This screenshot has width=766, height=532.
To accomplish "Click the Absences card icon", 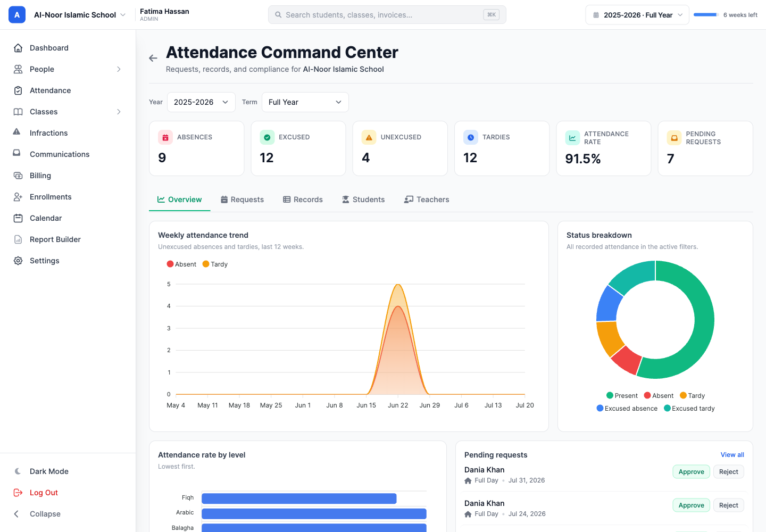I will tap(165, 137).
